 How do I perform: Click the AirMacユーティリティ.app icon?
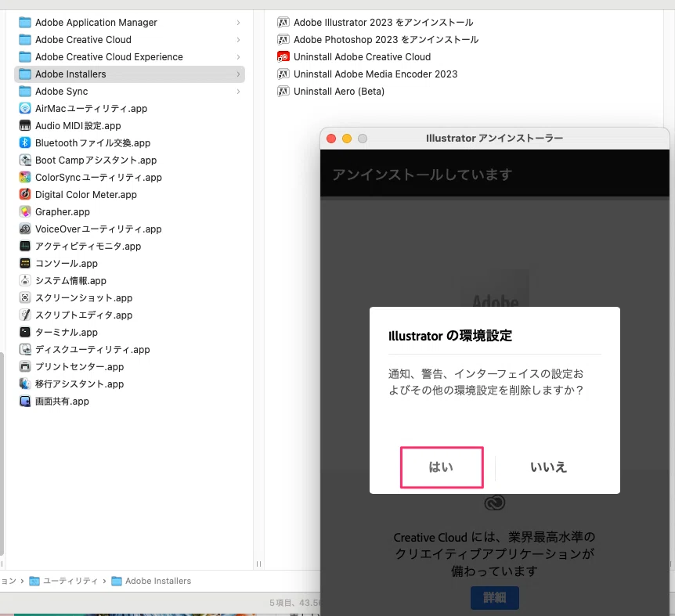coord(25,108)
